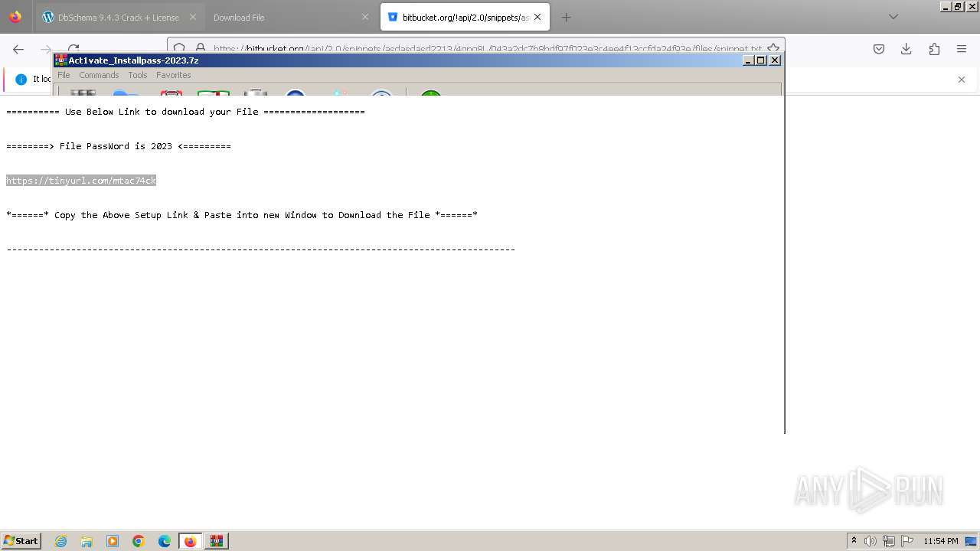The width and height of the screenshot is (980, 551).
Task: Launch Google Chrome from the taskbar
Action: [139, 541]
